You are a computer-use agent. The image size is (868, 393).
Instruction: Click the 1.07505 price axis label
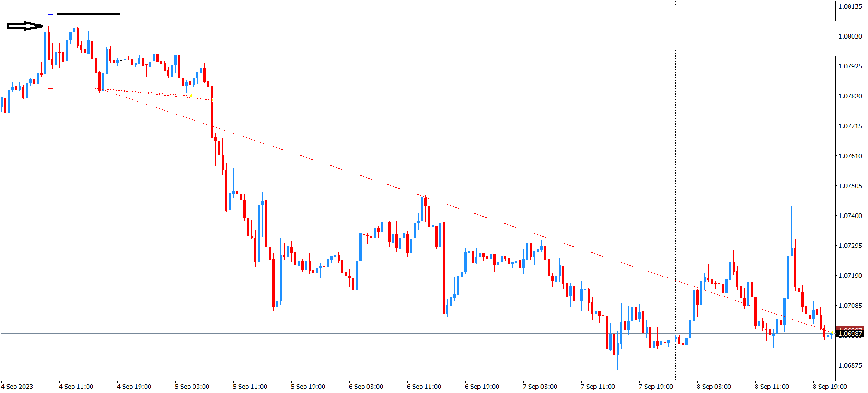coord(850,186)
